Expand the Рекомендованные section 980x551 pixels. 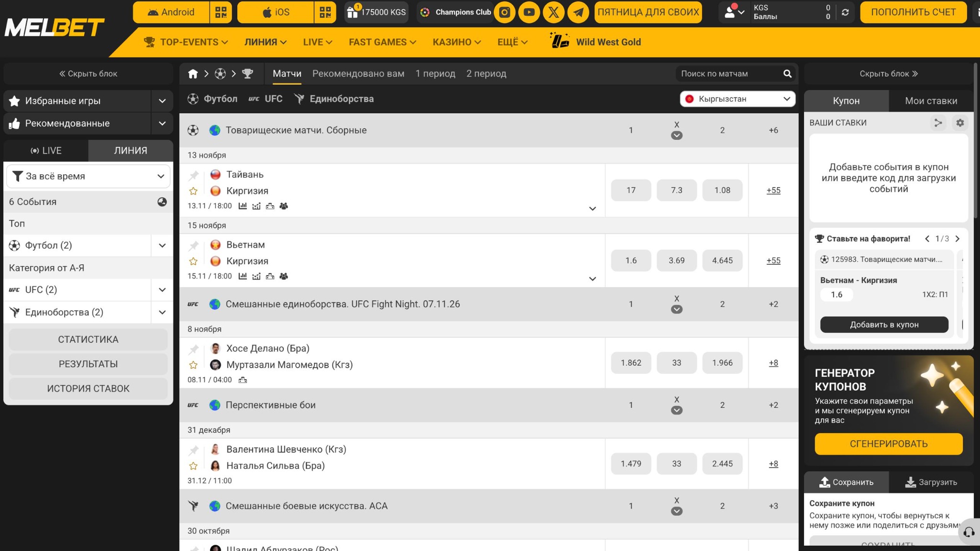click(x=162, y=124)
